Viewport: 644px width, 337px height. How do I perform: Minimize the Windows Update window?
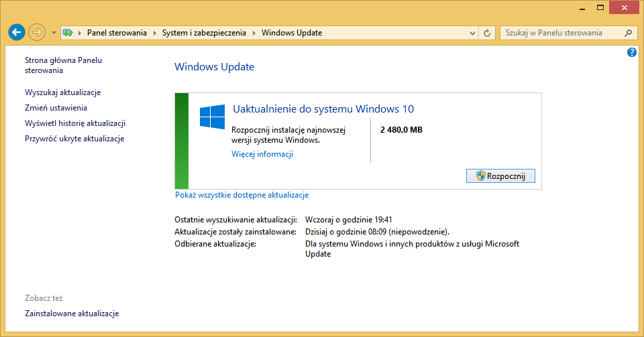coord(582,8)
